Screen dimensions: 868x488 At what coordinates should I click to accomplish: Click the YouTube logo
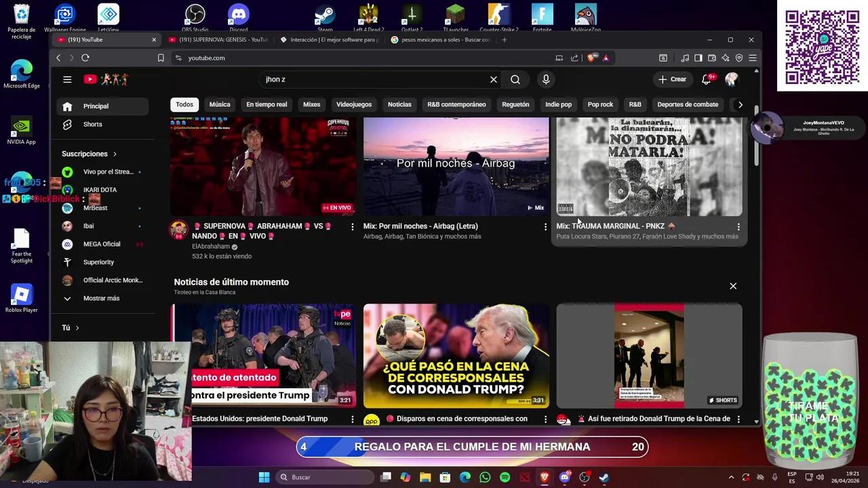(x=106, y=79)
